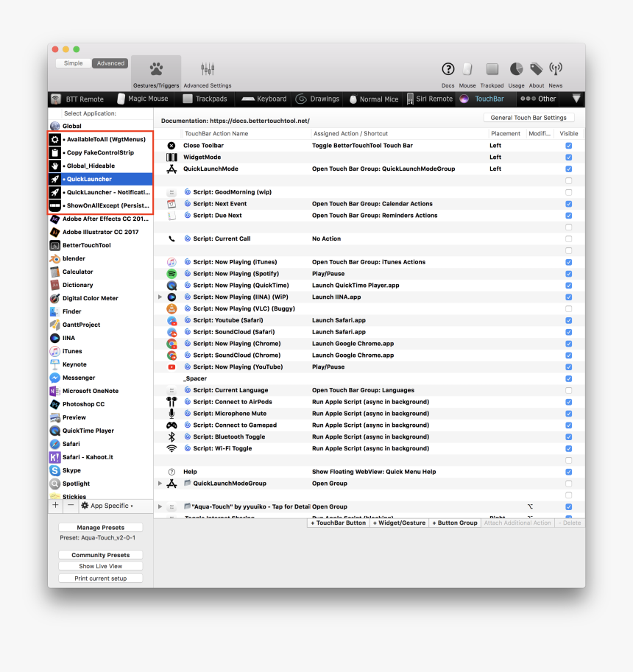Enable Visible for Now Playing (VLC)
The width and height of the screenshot is (633, 672).
568,308
